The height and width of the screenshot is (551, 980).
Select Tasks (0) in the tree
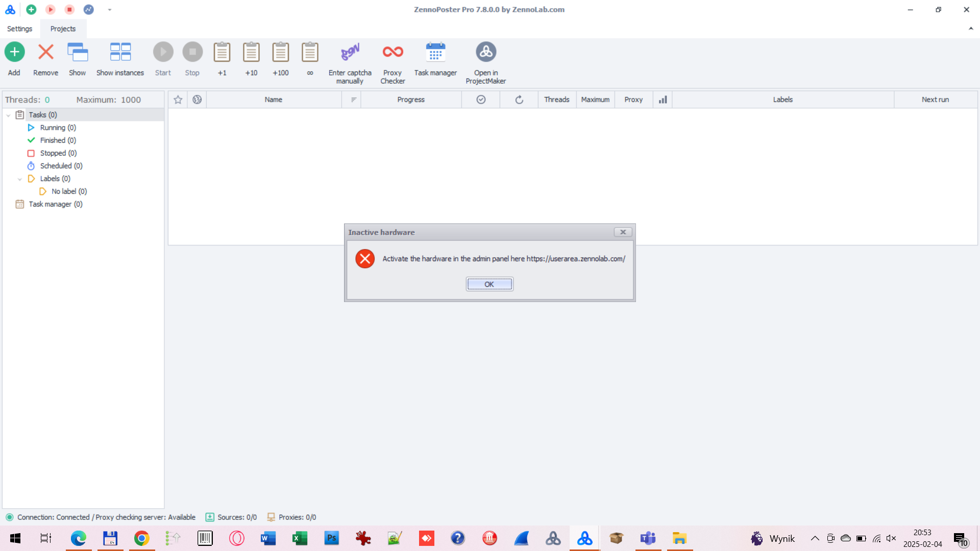(43, 115)
